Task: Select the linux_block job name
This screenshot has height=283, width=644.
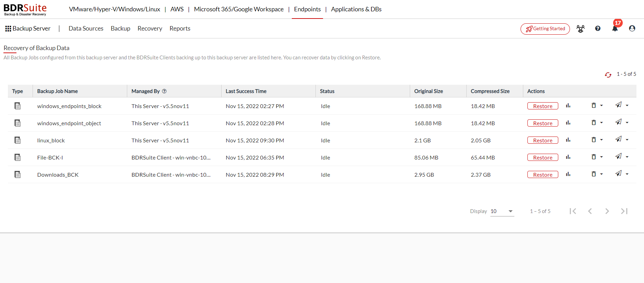Action: [51, 140]
